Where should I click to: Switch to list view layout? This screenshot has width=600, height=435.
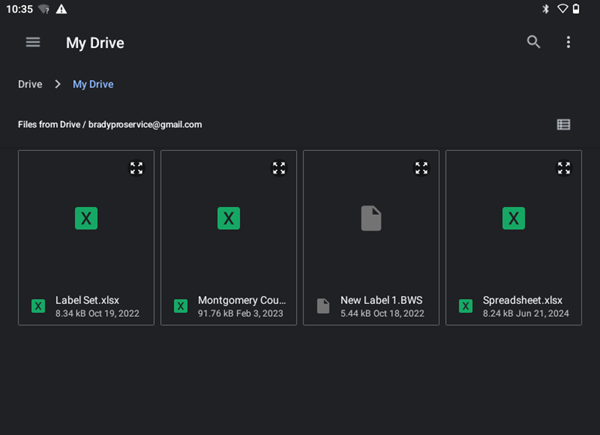coord(564,125)
